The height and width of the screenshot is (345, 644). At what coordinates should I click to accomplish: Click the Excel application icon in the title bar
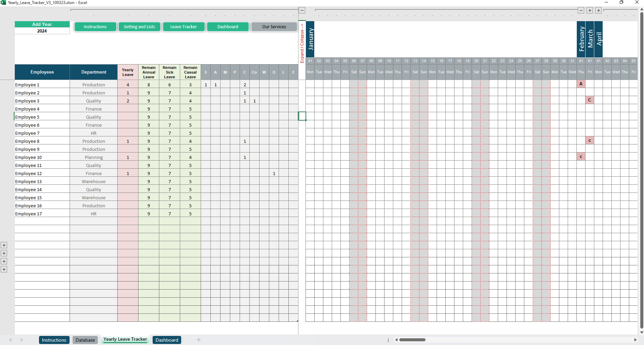pyautogui.click(x=4, y=2)
